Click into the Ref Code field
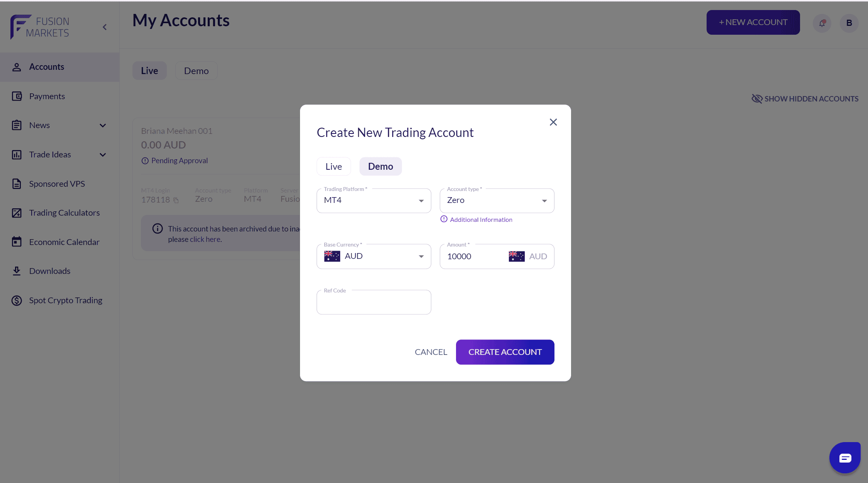This screenshot has height=483, width=868. click(374, 302)
